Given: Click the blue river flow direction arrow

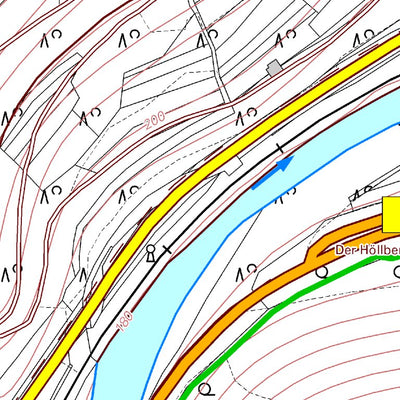Looking at the screenshot, I should pyautogui.click(x=273, y=172).
